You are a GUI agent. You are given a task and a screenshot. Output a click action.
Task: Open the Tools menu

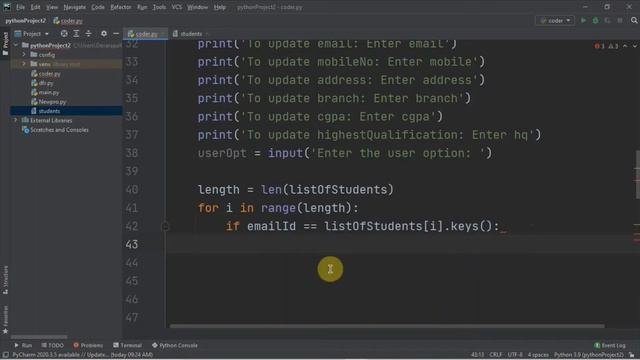(159, 7)
